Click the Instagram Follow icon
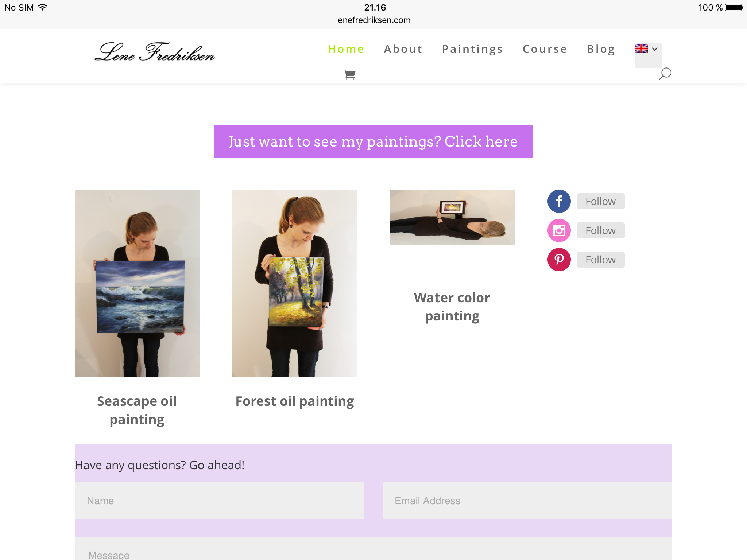 click(x=559, y=230)
